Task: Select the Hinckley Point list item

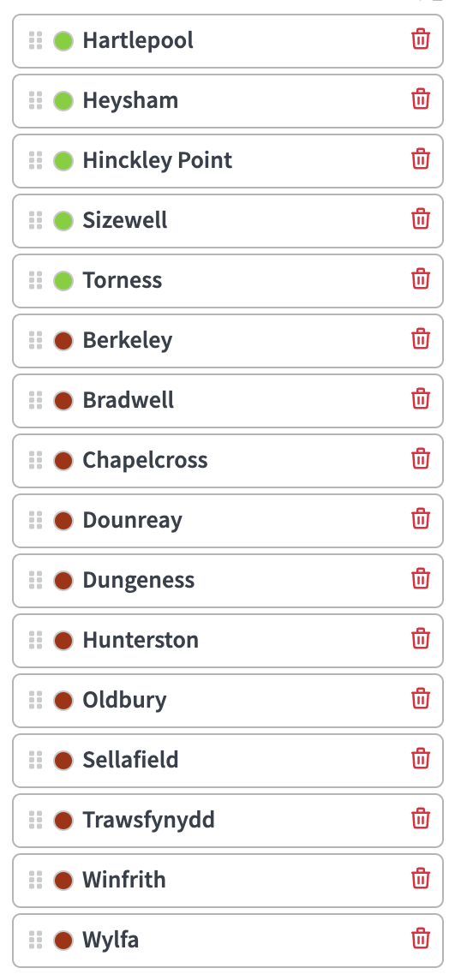Action: (x=228, y=161)
